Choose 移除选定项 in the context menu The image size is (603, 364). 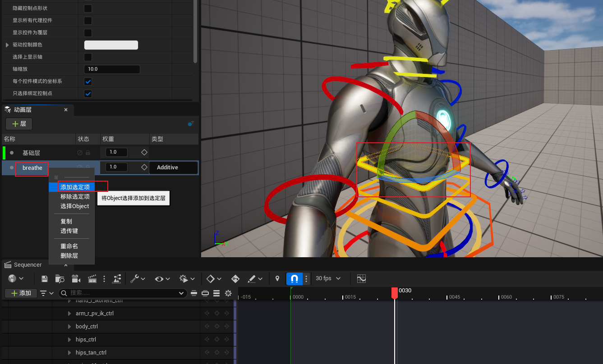pyautogui.click(x=75, y=196)
